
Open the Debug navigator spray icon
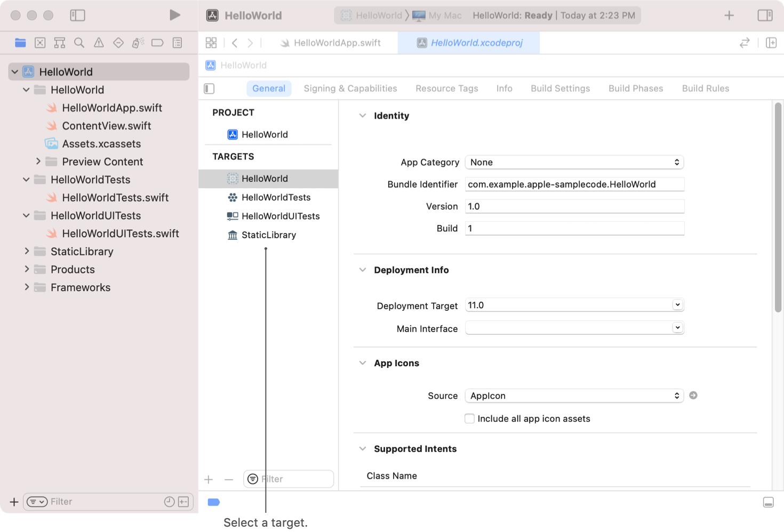[x=138, y=43]
